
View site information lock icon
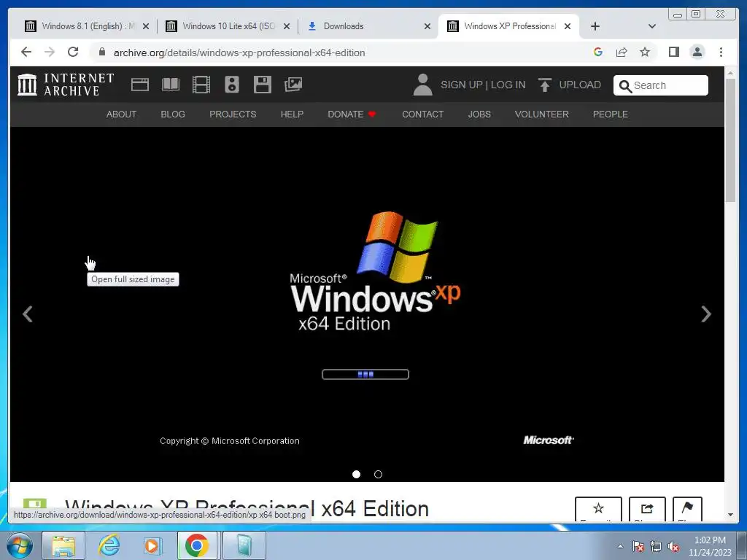point(101,52)
